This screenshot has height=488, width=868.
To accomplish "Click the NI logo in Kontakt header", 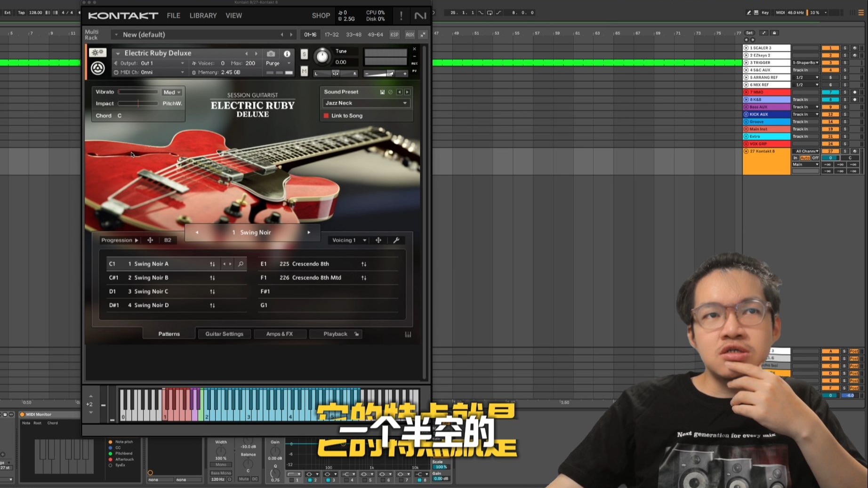I will click(x=420, y=16).
